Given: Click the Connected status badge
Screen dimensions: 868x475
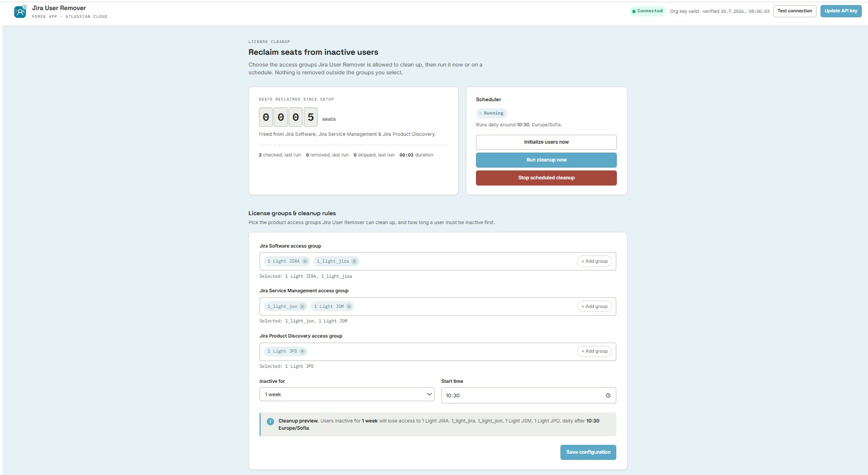Looking at the screenshot, I should coord(648,11).
